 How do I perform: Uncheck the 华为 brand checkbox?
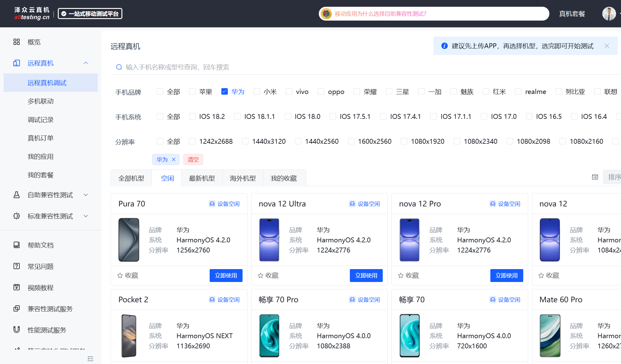(x=224, y=92)
